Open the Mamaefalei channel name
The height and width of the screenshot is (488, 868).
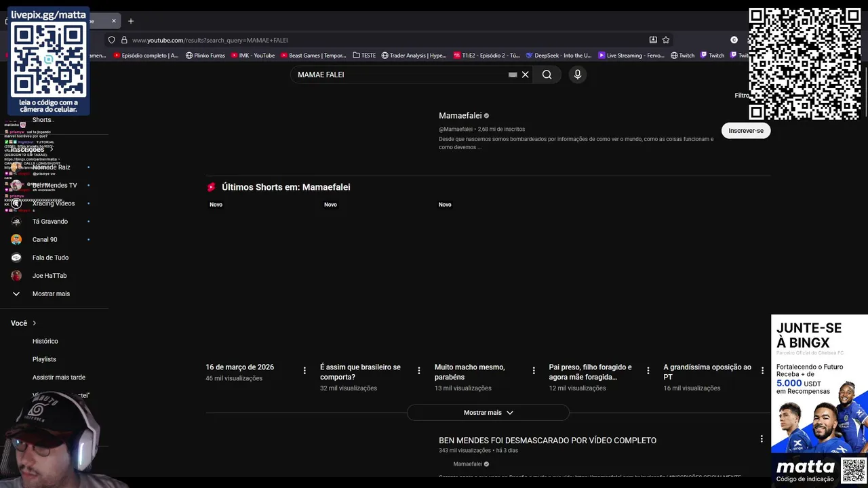460,116
